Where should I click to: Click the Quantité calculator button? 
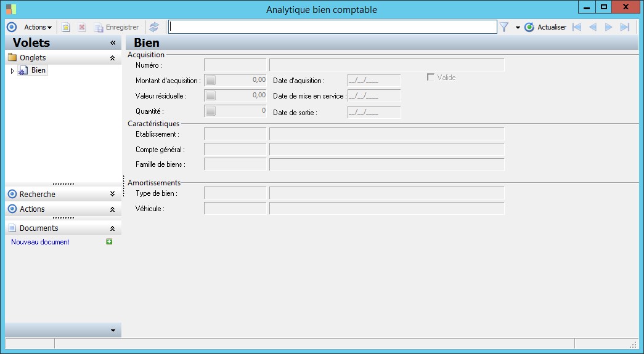(x=211, y=111)
